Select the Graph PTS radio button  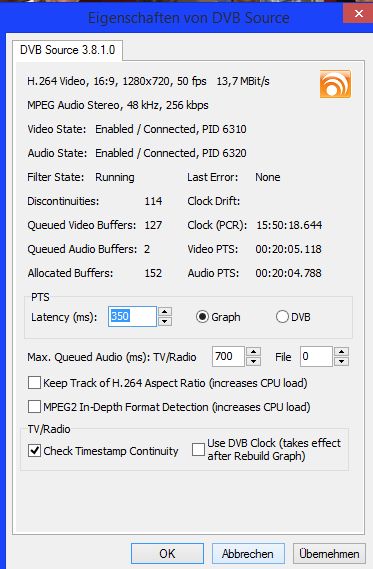click(202, 317)
